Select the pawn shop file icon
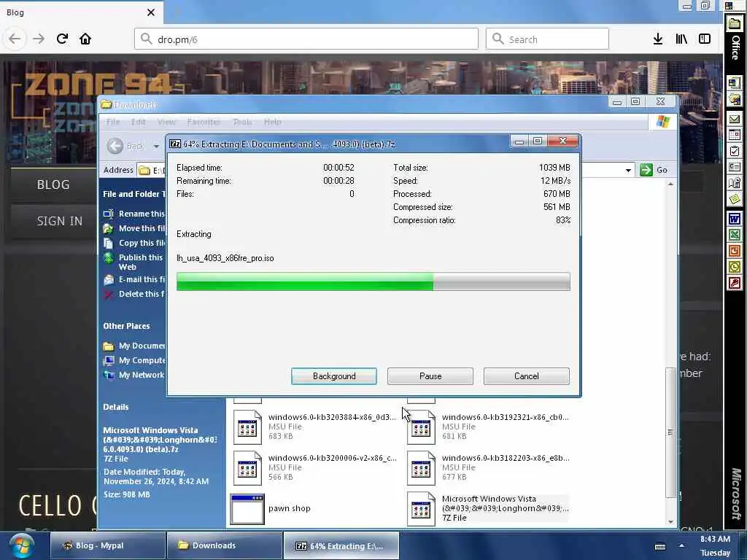Viewport: 747px width, 560px height. 247,509
